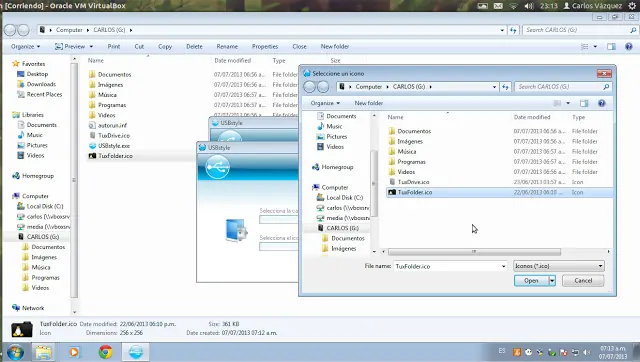Open TuxFolder.ico with the dialog's Open button
This screenshot has height=362, width=640.
(531, 280)
